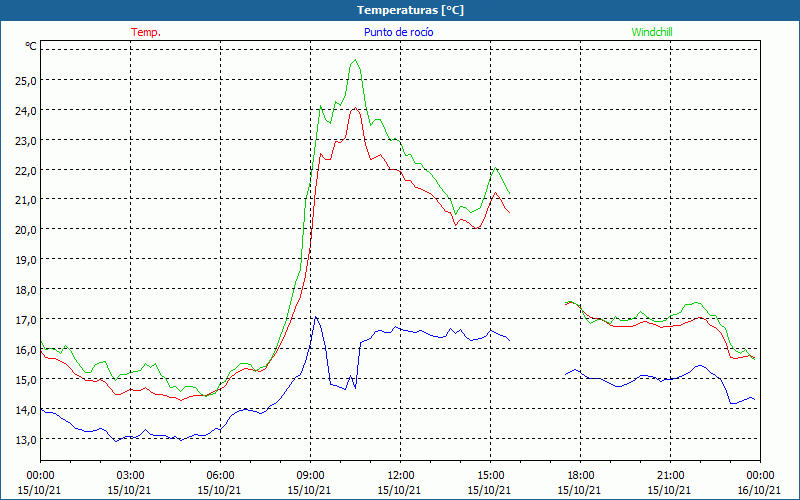Select the green Windchill legend label
The height and width of the screenshot is (500, 800).
652,32
